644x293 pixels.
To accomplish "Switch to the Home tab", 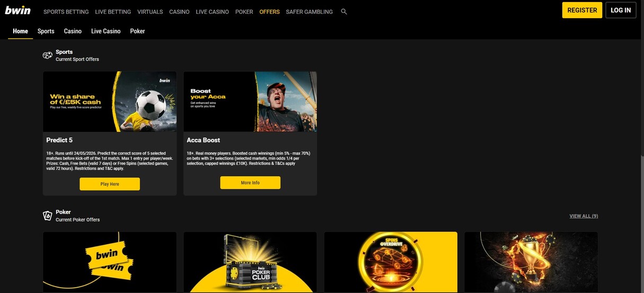I will coord(20,31).
